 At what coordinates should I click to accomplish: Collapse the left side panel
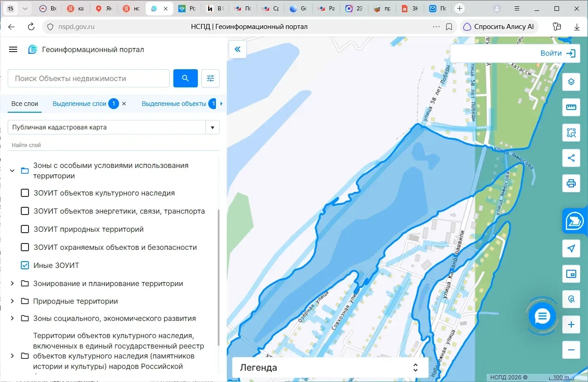[x=238, y=49]
